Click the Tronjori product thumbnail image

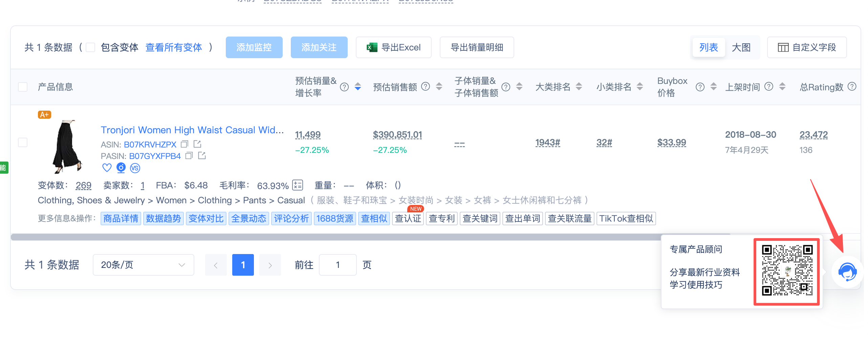point(67,146)
